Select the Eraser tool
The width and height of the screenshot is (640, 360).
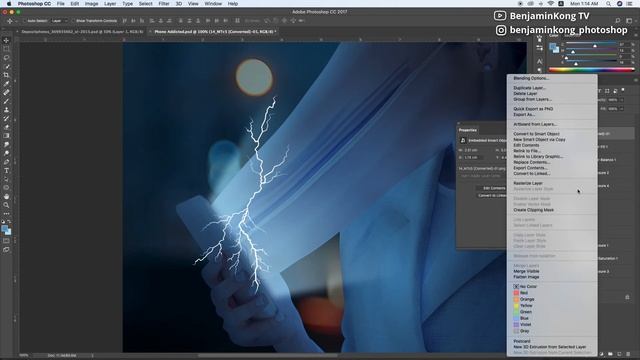(x=6, y=127)
